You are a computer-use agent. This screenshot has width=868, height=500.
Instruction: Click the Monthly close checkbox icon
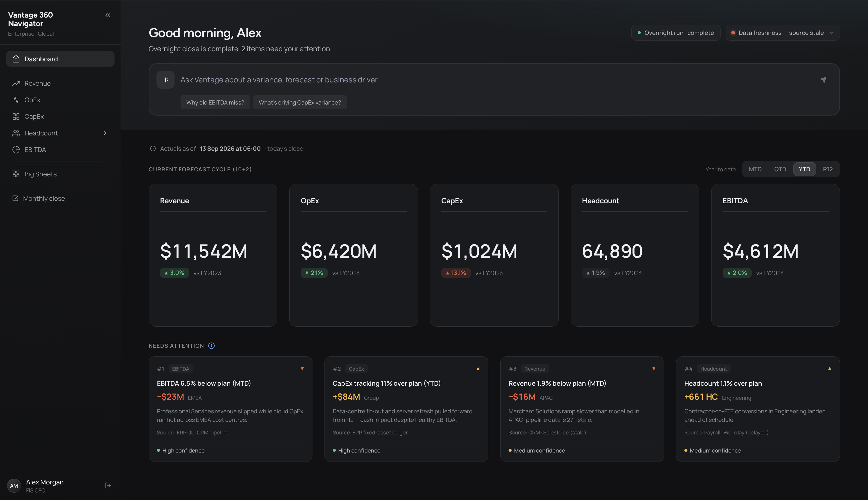(15, 198)
